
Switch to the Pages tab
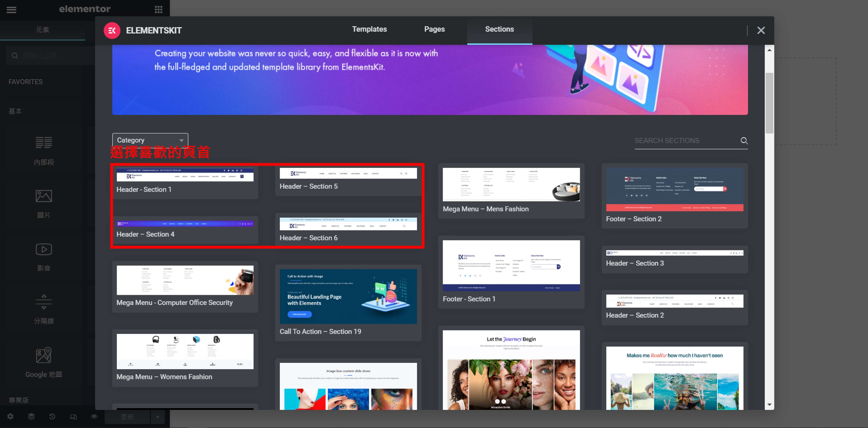pos(434,29)
